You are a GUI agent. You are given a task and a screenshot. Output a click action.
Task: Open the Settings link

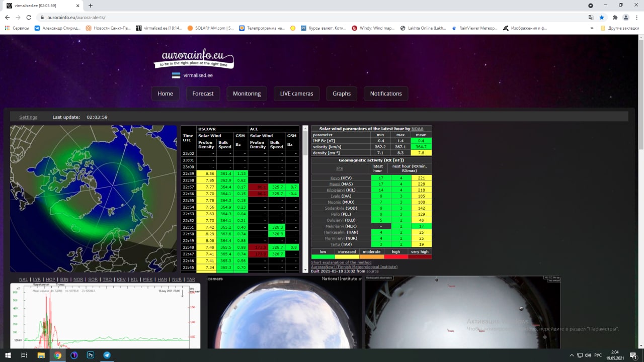28,117
